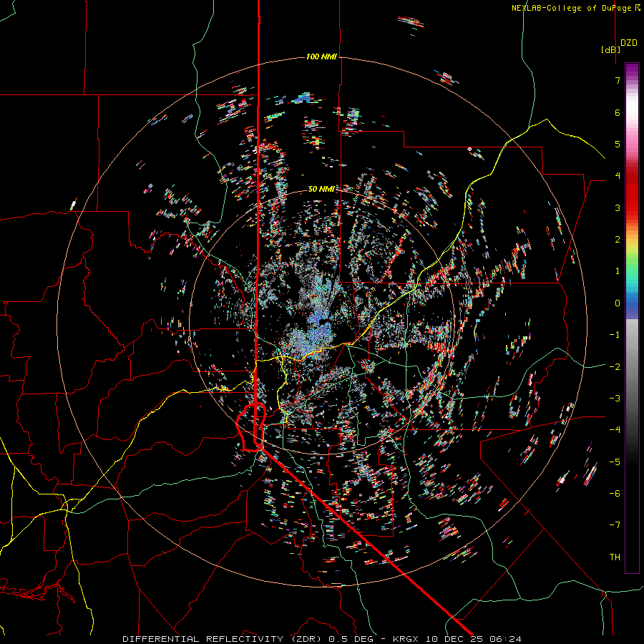The width and height of the screenshot is (644, 644).
Task: Click the 100 NMI range ring label
Action: (x=321, y=57)
